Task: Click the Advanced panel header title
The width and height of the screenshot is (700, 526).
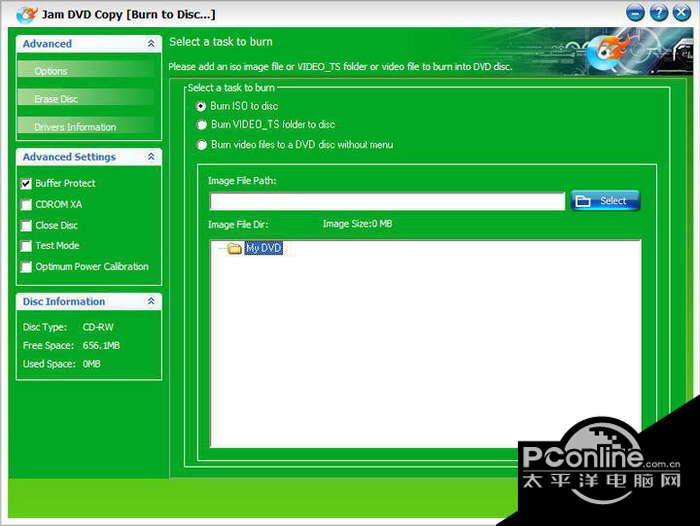Action: 47,44
